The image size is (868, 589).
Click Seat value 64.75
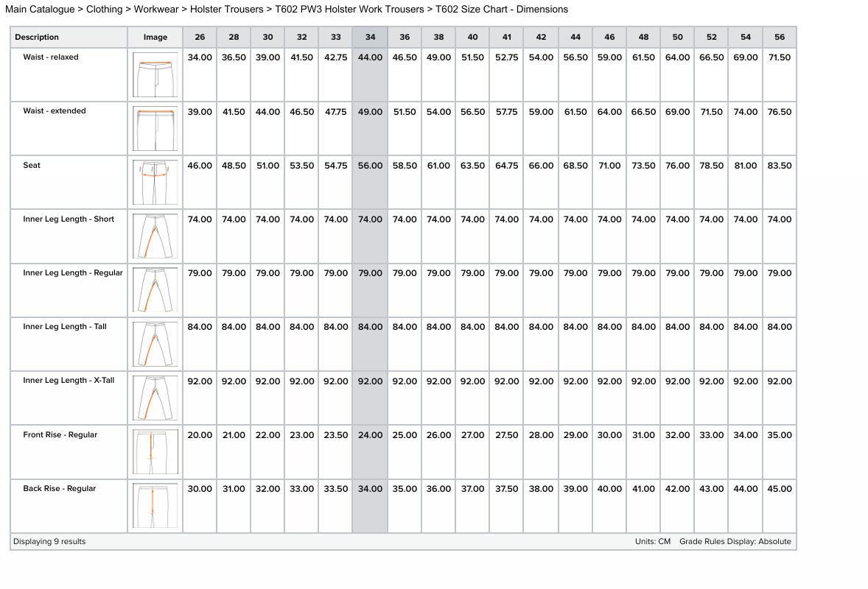pyautogui.click(x=506, y=166)
